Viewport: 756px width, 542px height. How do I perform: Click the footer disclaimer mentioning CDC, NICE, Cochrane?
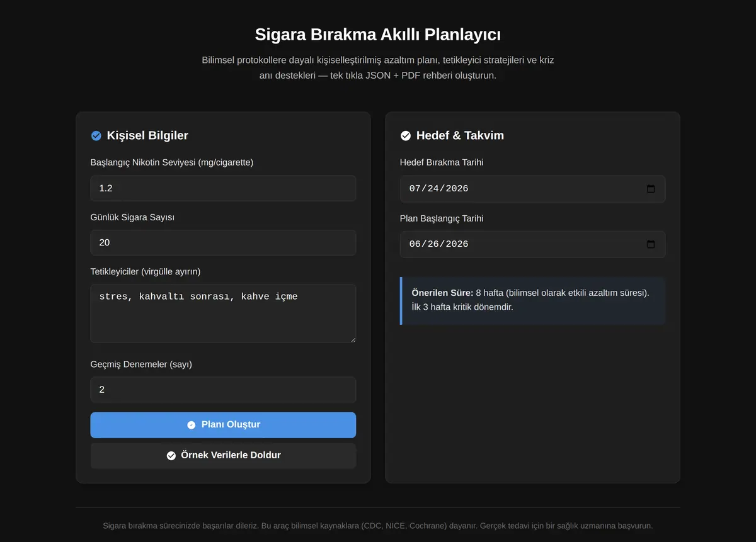click(378, 526)
